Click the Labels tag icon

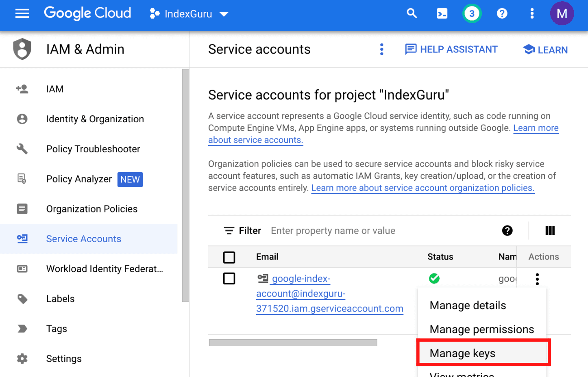point(22,299)
